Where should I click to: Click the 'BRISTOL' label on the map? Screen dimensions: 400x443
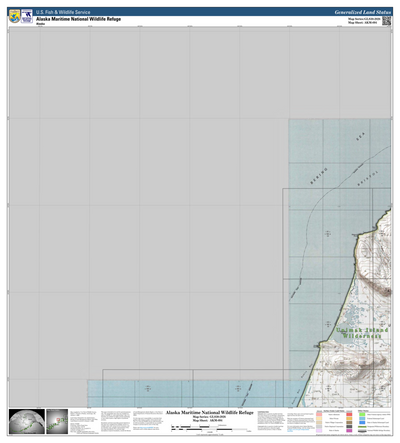(368, 178)
